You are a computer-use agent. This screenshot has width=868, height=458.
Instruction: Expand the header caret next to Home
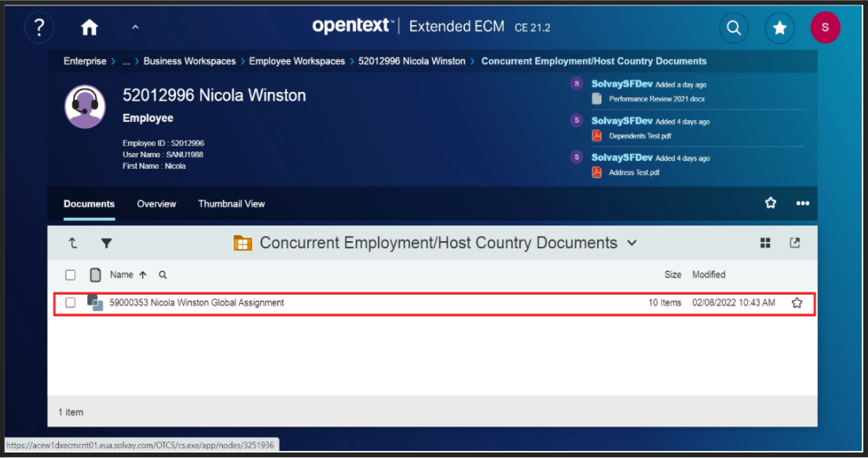(135, 27)
